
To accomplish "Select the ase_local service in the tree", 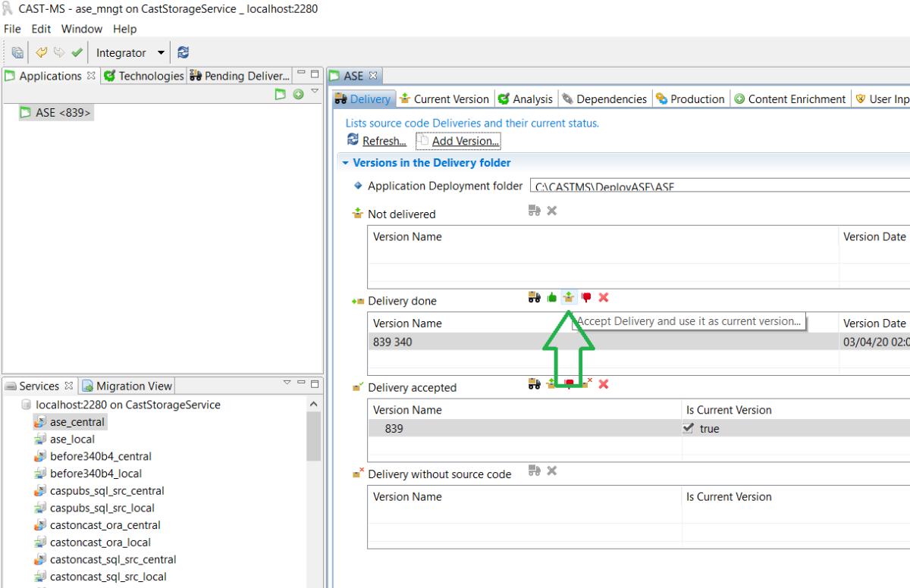I will (72, 439).
